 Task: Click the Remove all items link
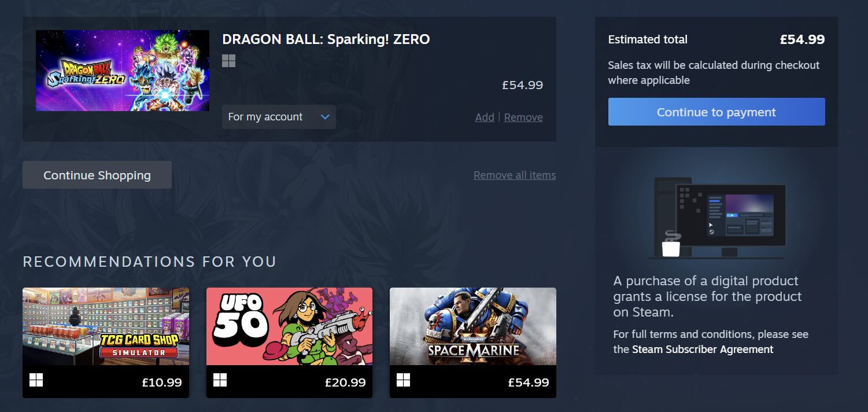[515, 175]
